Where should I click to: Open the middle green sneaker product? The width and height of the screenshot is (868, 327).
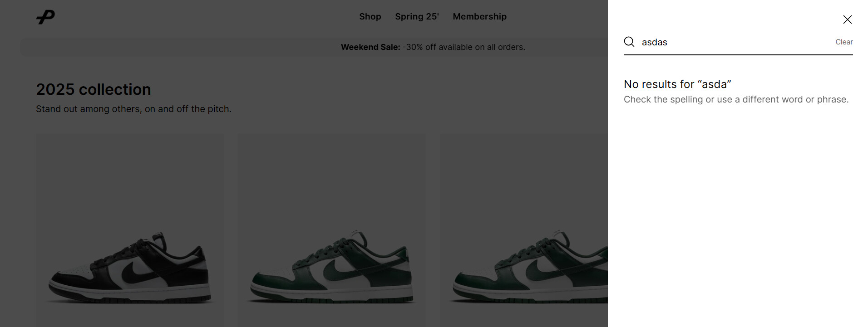[x=332, y=229]
